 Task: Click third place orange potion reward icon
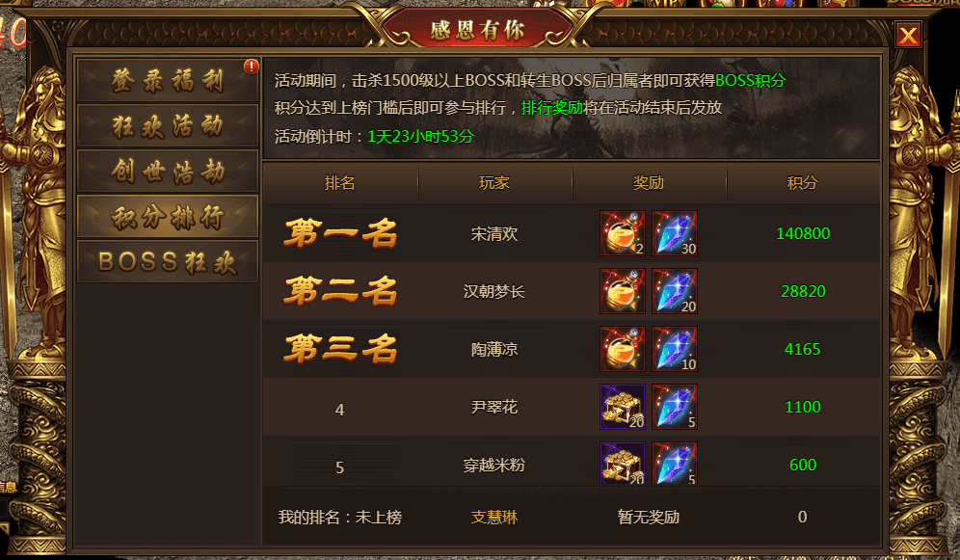(x=622, y=349)
